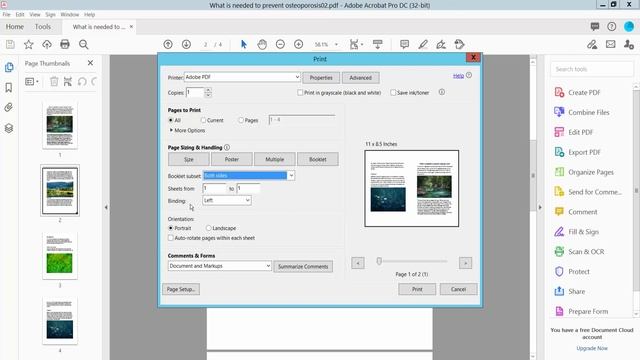Open the Page Thumbnails sidebar icon
Image resolution: width=640 pixels, height=360 pixels.
click(9, 67)
